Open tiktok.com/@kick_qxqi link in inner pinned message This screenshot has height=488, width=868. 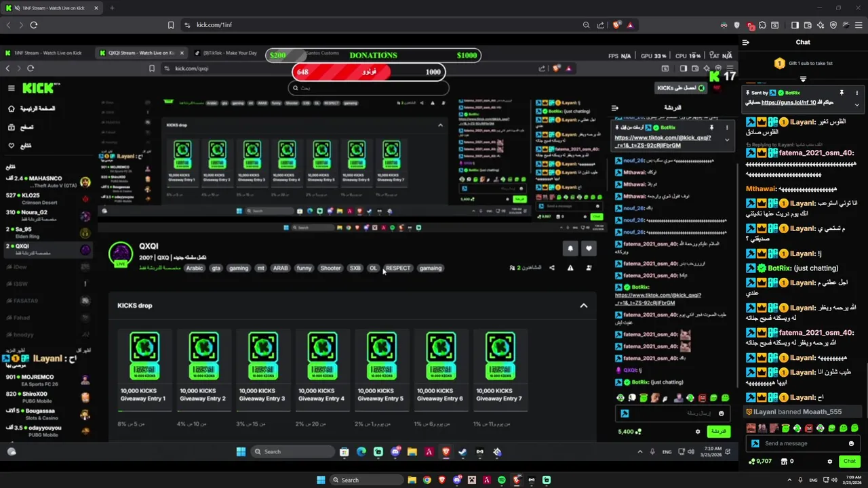pyautogui.click(x=663, y=142)
